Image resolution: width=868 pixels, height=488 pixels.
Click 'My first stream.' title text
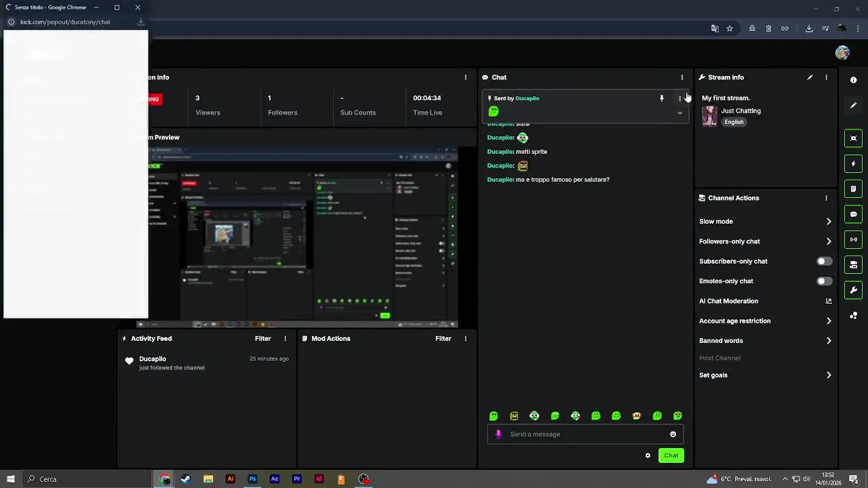726,98
